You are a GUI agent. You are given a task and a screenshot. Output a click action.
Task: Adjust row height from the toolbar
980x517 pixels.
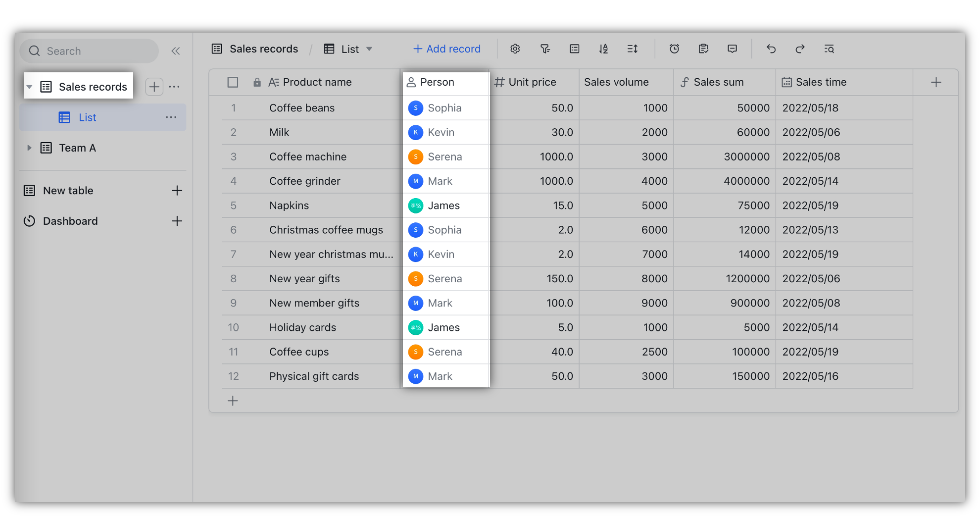point(633,49)
